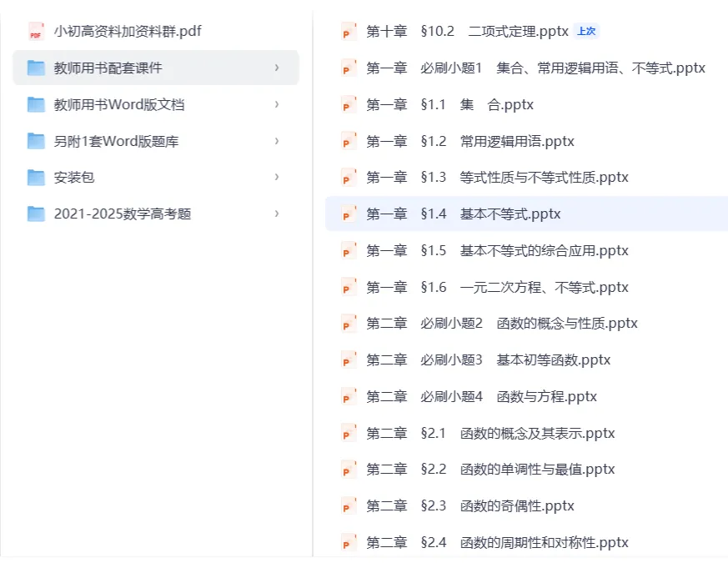
Task: Select the 安装包 folder name
Action: click(x=74, y=177)
